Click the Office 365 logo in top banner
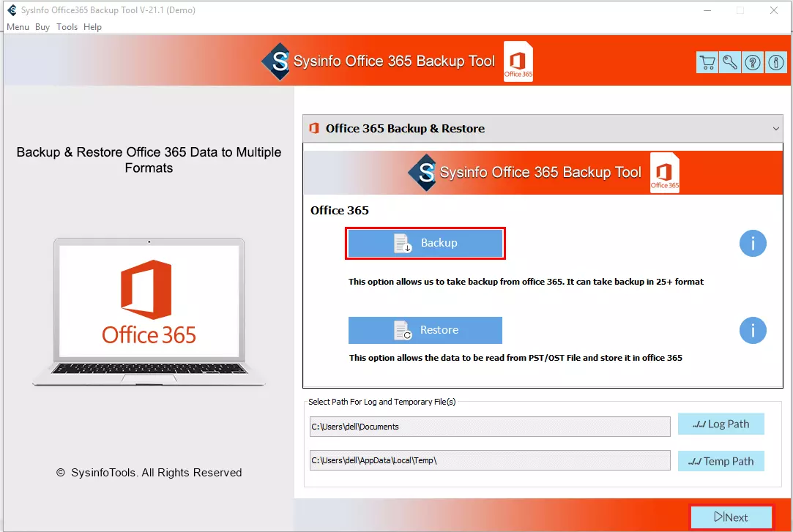This screenshot has width=793, height=532. [518, 61]
